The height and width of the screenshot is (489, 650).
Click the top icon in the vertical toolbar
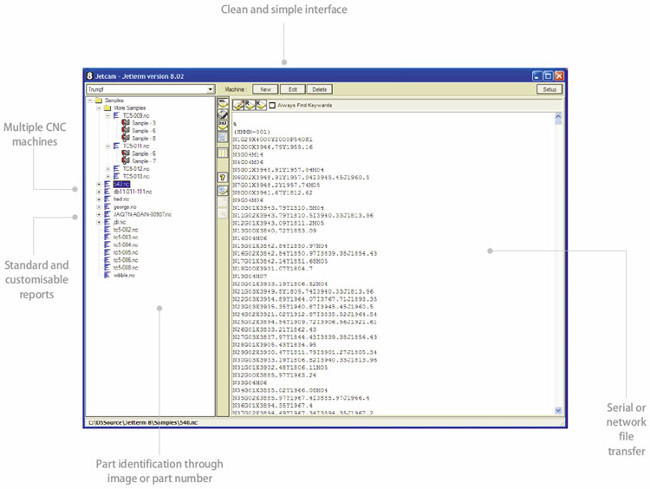(223, 103)
